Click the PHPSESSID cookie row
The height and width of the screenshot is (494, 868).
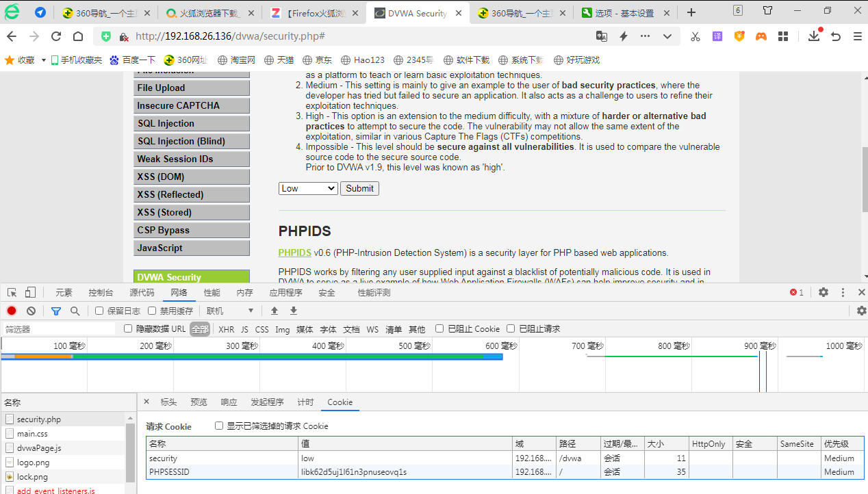click(x=505, y=472)
